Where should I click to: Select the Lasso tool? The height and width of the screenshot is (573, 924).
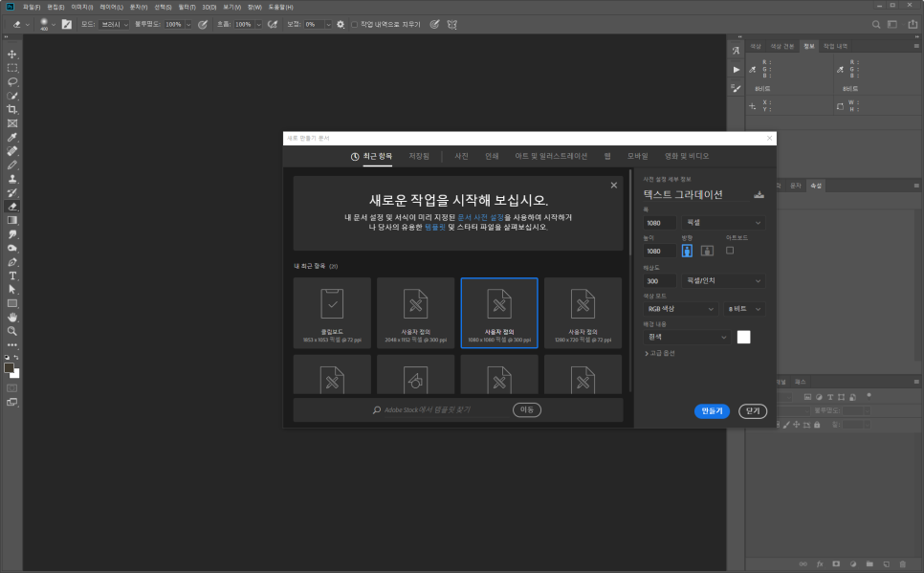pos(12,82)
